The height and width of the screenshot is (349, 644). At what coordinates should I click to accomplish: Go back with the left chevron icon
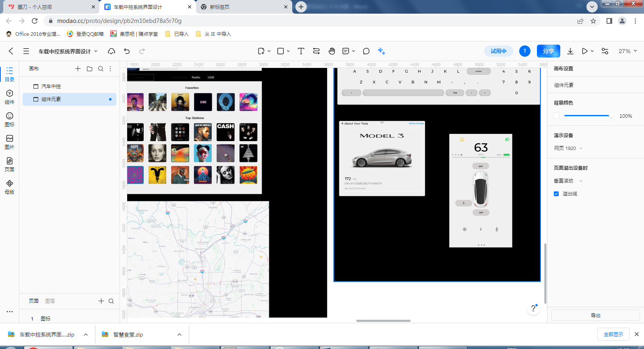click(x=11, y=51)
